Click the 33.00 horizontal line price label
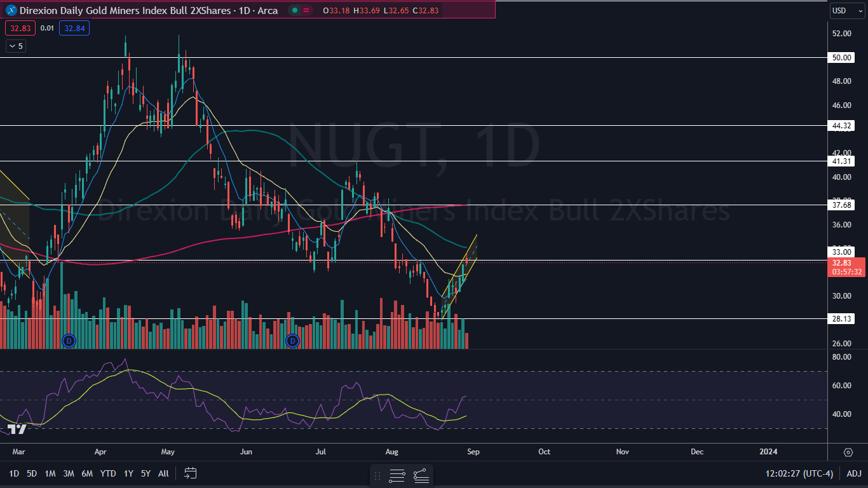Screen dimensions: 868x488 point(841,252)
